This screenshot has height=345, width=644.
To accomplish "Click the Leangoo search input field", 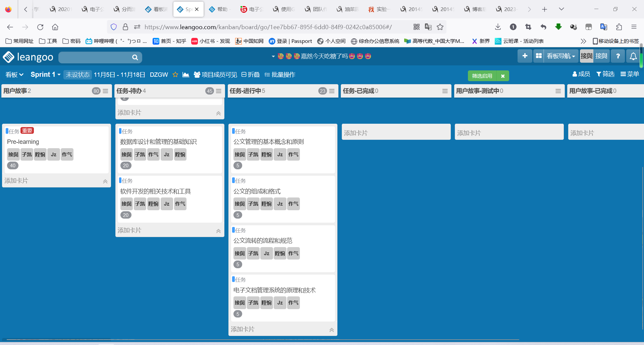I will click(96, 57).
